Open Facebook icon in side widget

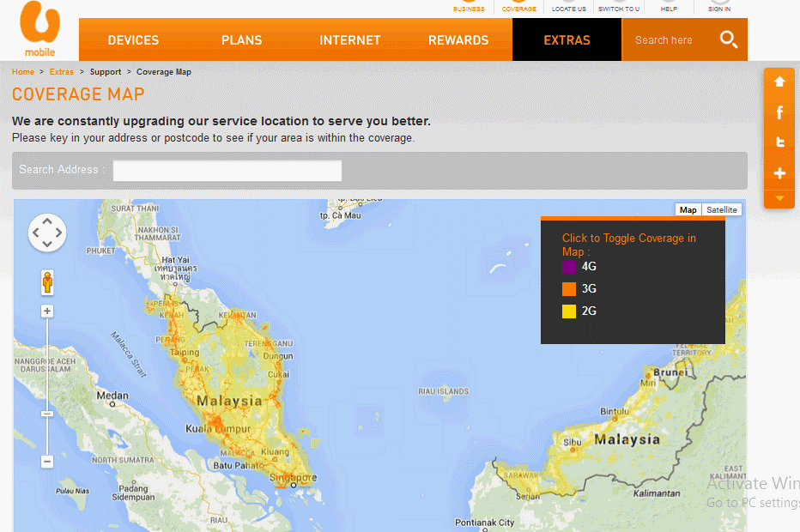point(779,112)
